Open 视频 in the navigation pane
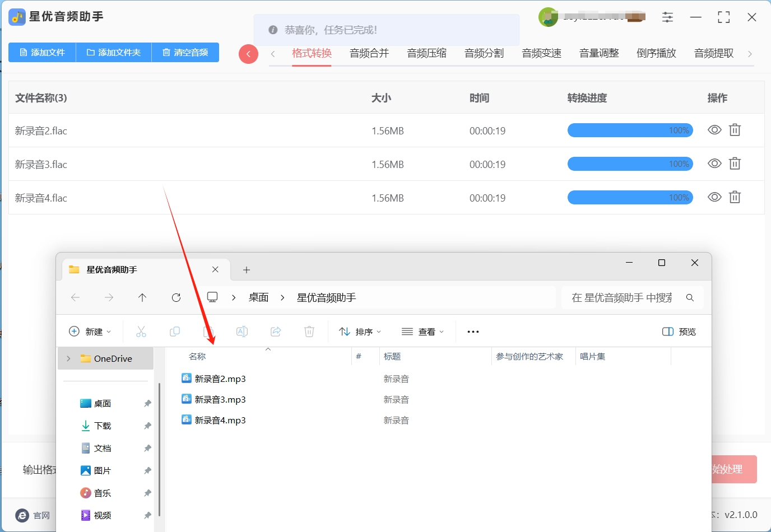This screenshot has width=771, height=532. point(103,515)
